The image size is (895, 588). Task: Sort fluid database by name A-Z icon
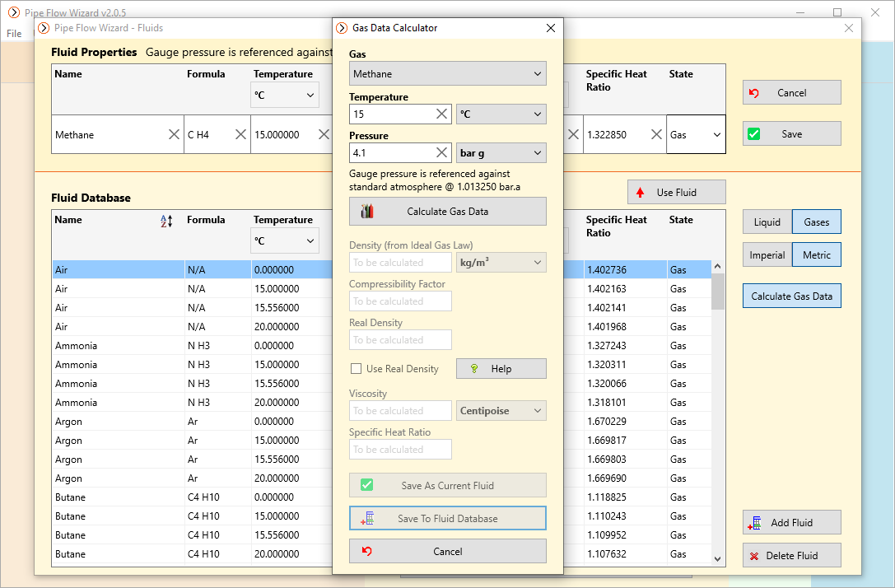pos(166,221)
